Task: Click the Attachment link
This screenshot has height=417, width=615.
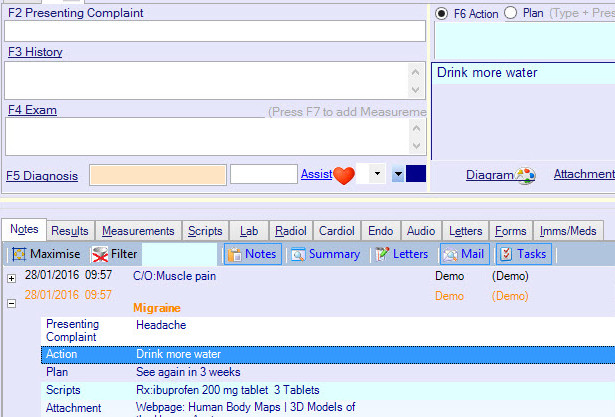Action: (584, 174)
